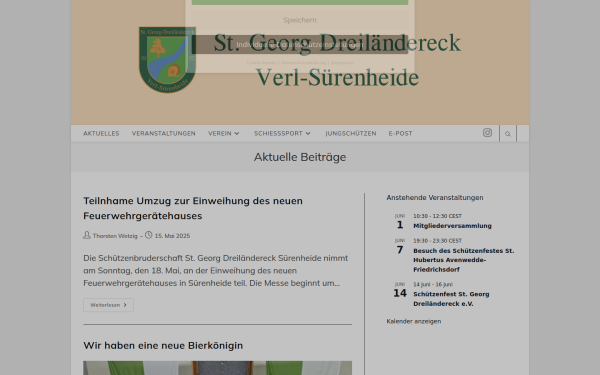The image size is (600, 375).
Task: Click the shooting club crest logo
Action: click(x=167, y=60)
